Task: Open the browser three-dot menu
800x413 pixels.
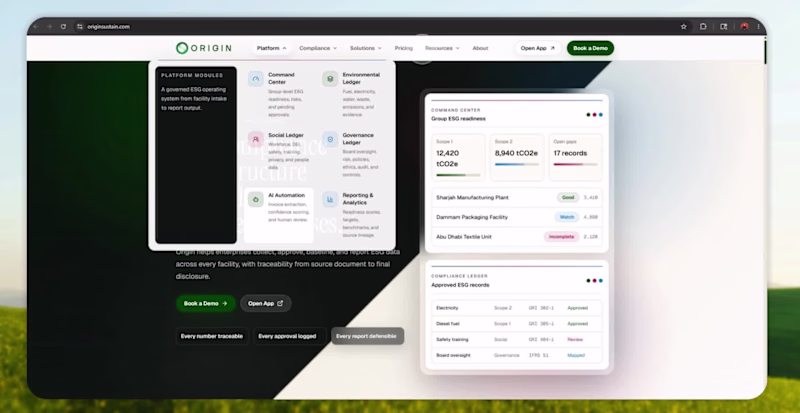Action: point(759,27)
